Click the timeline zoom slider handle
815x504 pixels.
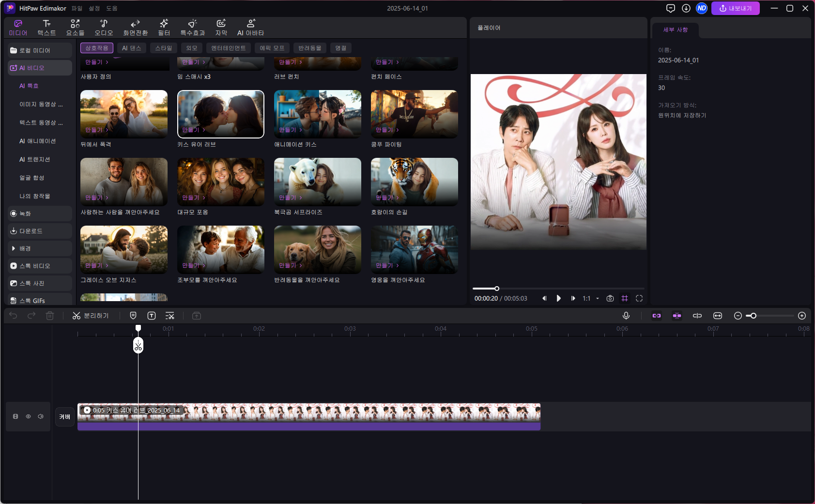coord(753,316)
